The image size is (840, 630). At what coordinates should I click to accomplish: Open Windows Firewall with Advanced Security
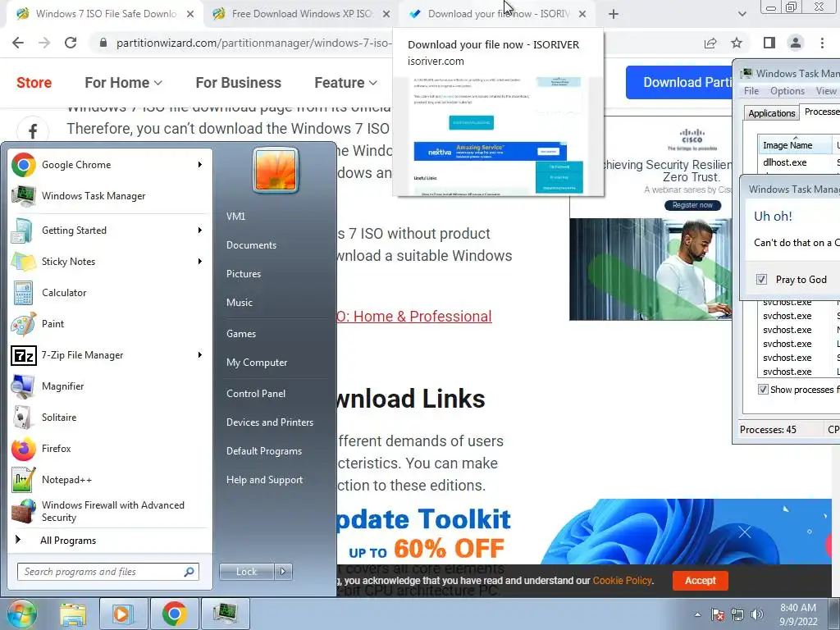tap(110, 511)
